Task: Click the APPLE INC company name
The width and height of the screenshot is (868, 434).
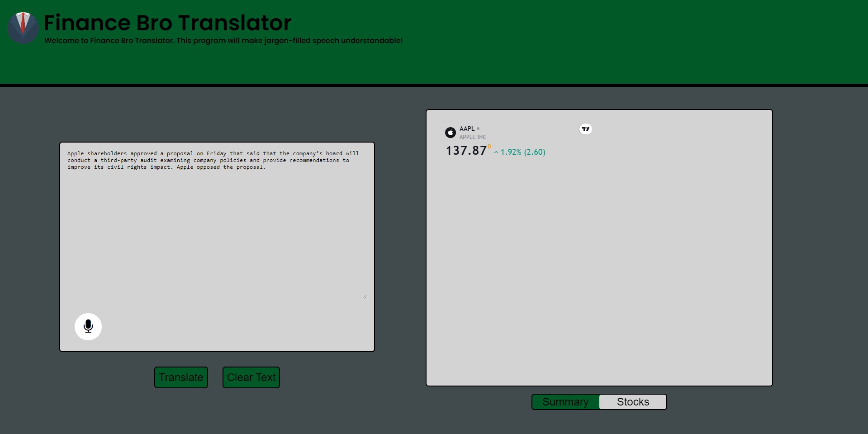Action: tap(473, 137)
